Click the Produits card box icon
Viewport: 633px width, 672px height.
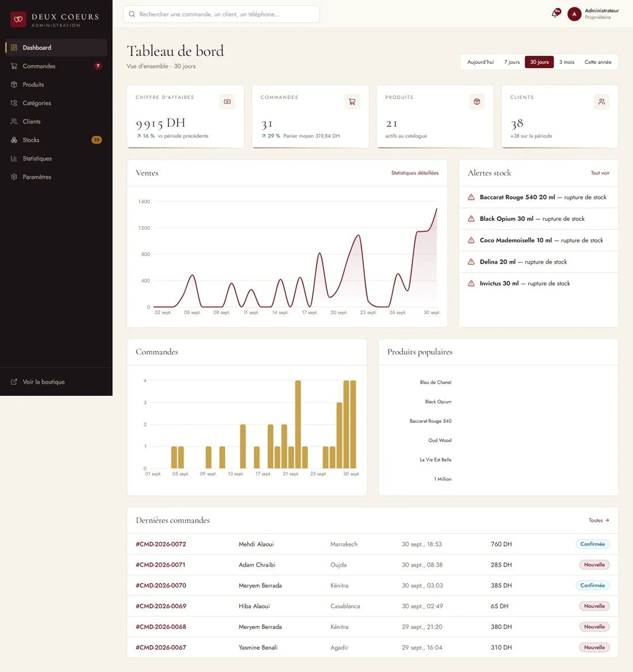[477, 102]
